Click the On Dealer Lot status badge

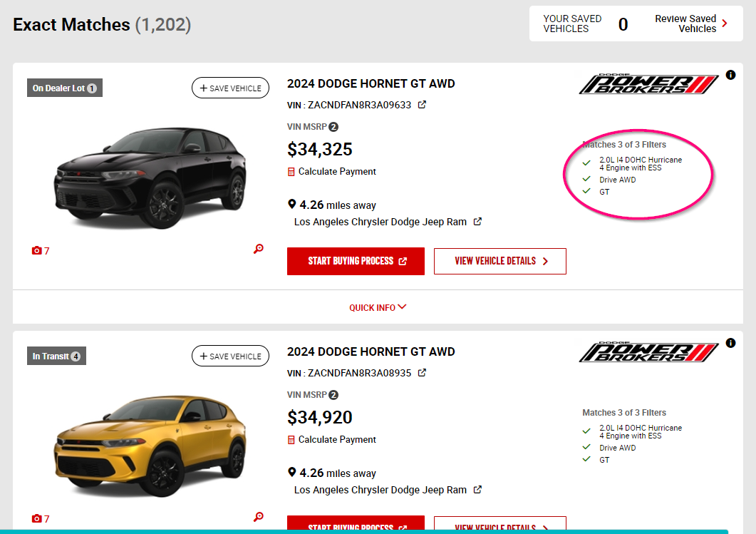[64, 88]
